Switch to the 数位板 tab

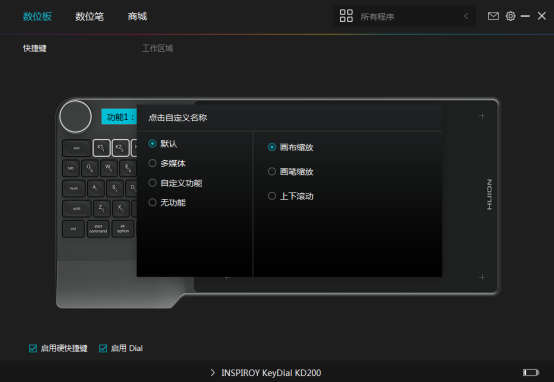37,16
